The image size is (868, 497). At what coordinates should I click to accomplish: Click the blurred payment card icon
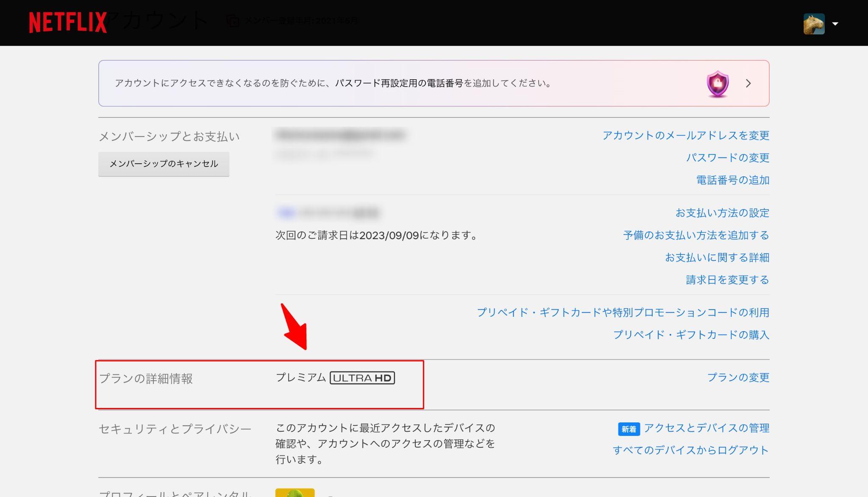286,213
